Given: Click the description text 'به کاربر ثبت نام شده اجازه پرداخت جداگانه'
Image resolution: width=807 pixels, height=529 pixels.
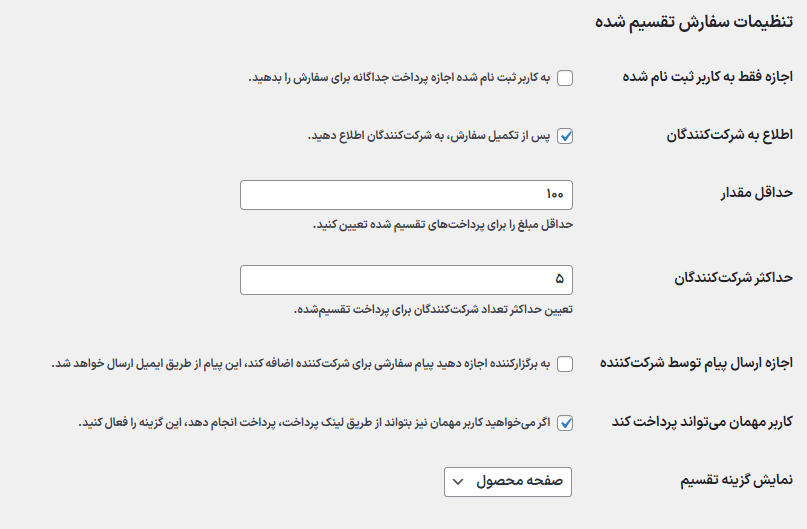Looking at the screenshot, I should coord(400,78).
